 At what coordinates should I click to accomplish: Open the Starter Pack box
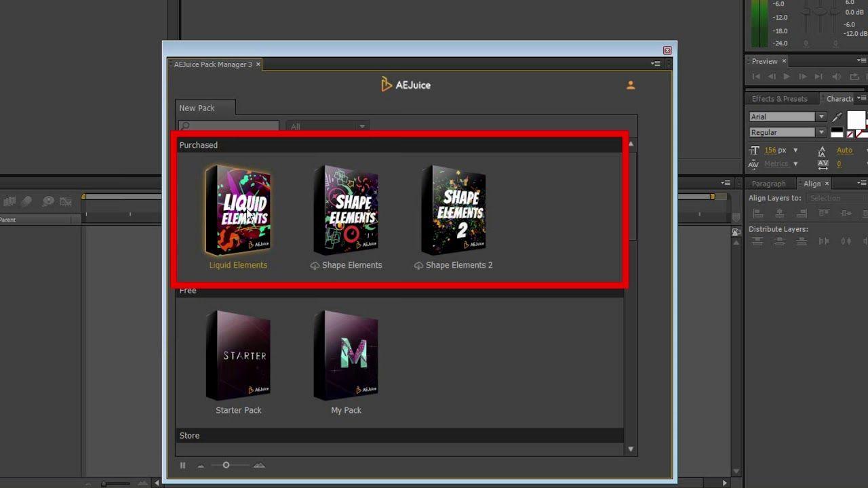[238, 356]
